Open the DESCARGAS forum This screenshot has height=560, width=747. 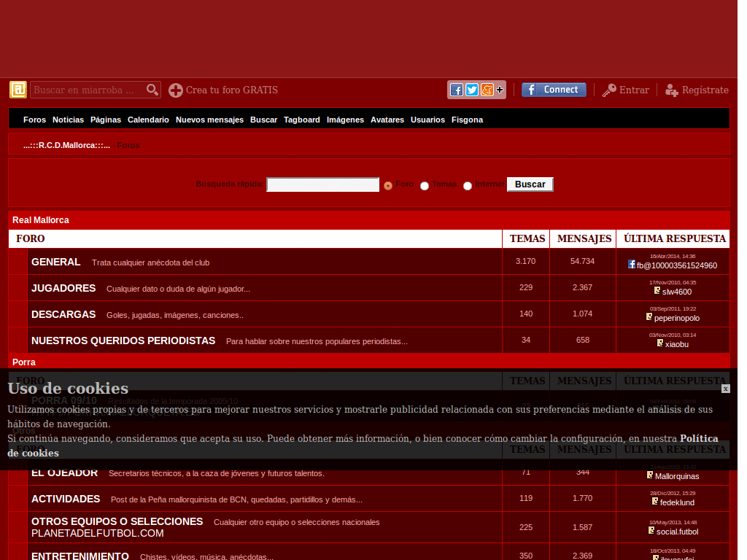coord(63,314)
